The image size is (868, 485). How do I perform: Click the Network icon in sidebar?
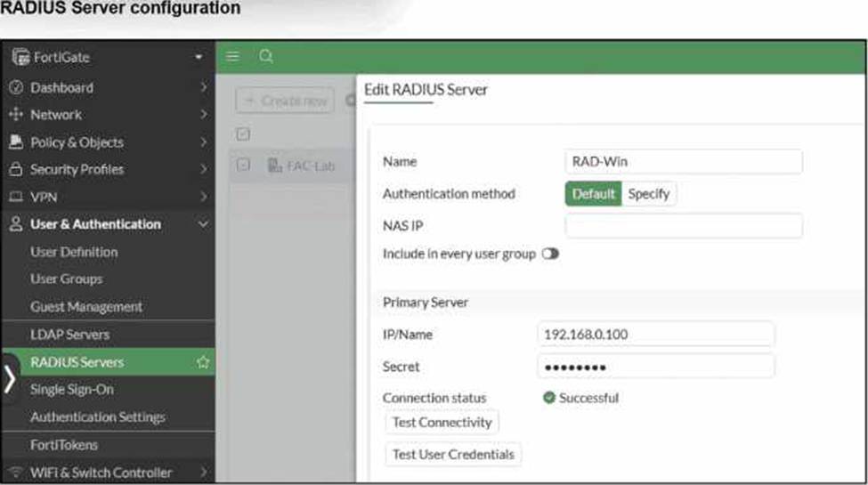point(15,115)
